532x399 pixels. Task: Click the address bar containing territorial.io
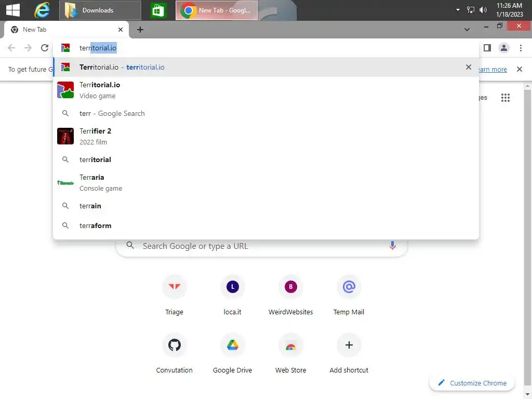point(266,48)
